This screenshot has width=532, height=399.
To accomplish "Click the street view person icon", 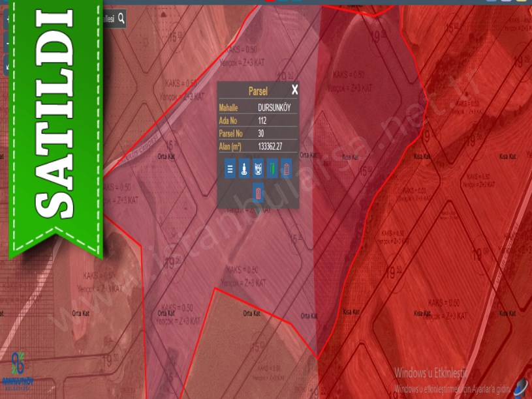I will [x=243, y=170].
